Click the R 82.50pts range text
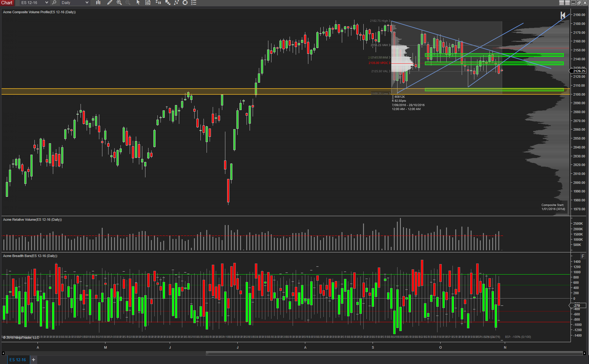 coord(399,101)
